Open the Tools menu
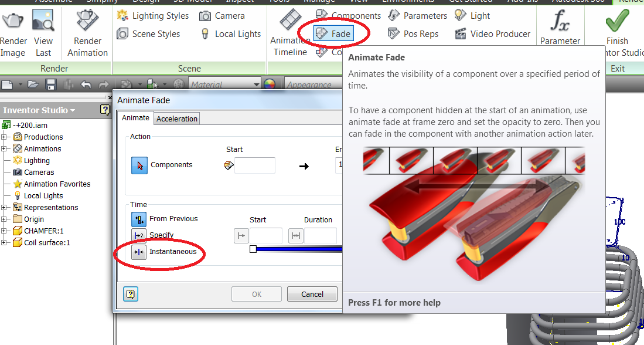644x345 pixels. pos(278,1)
